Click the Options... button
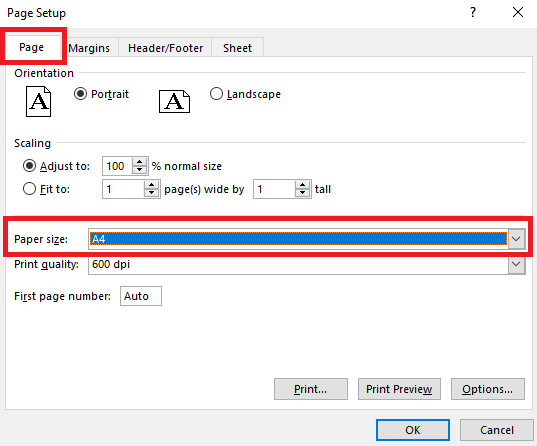537x446 pixels. [488, 389]
